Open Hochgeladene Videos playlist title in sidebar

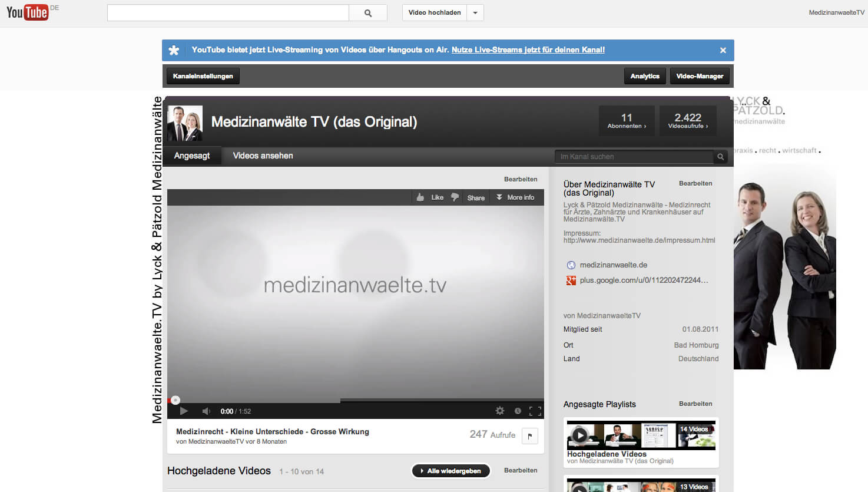click(x=607, y=454)
